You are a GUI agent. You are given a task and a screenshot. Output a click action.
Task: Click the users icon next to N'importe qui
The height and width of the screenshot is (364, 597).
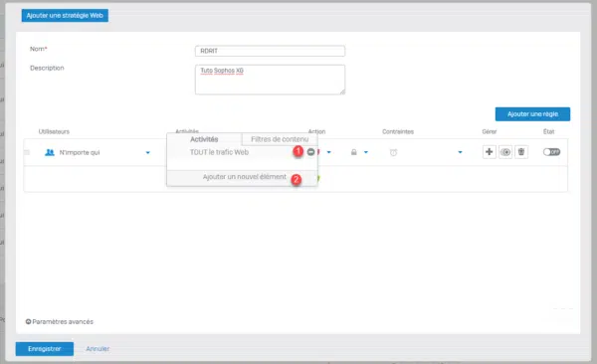click(x=50, y=152)
